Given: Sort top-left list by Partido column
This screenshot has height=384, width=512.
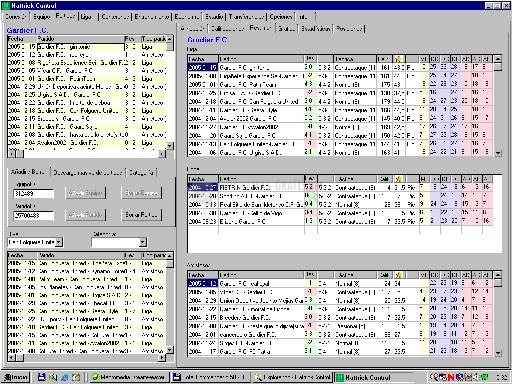Looking at the screenshot, I should (x=80, y=39).
